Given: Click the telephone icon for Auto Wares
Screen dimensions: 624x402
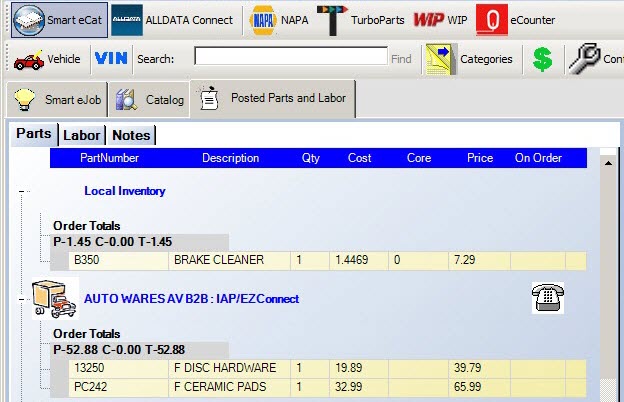Looking at the screenshot, I should click(546, 298).
